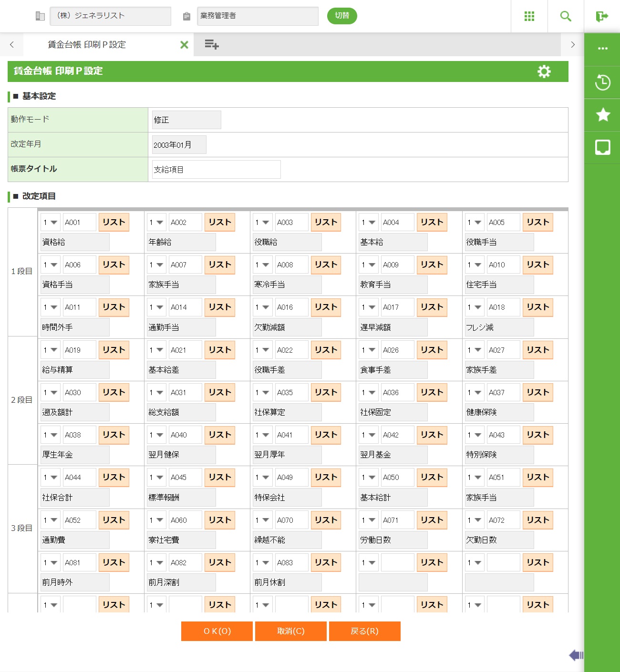Click the search magnifier icon
This screenshot has height=672, width=620.
pos(566,16)
